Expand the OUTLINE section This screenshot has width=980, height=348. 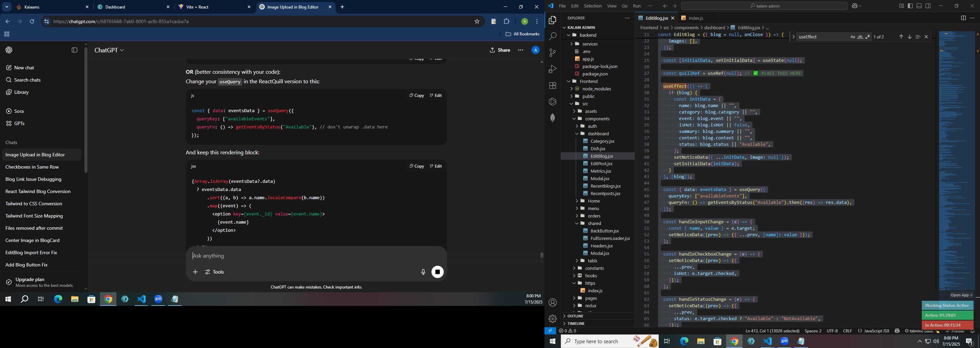(575, 316)
